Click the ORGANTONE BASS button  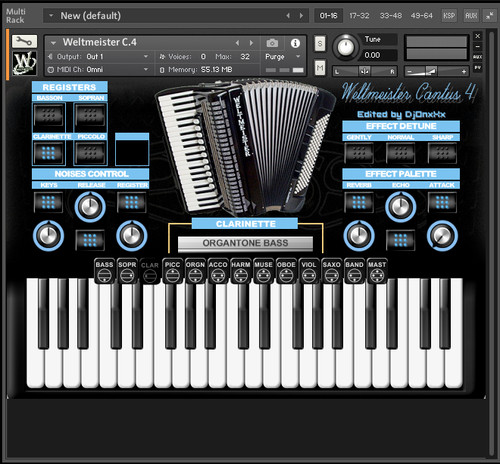coord(245,243)
